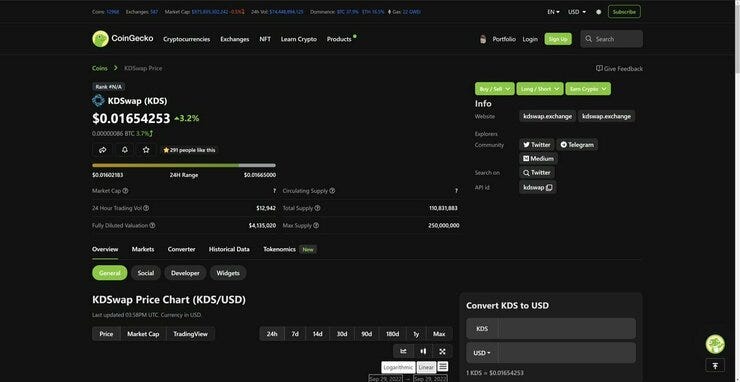Show Total Supply help icon
The height and width of the screenshot is (382, 740).
317,208
